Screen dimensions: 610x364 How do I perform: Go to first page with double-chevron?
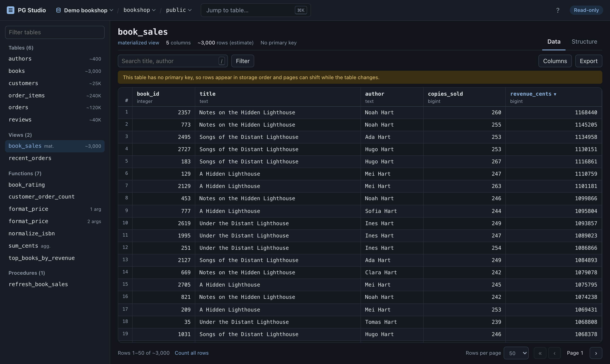click(540, 353)
